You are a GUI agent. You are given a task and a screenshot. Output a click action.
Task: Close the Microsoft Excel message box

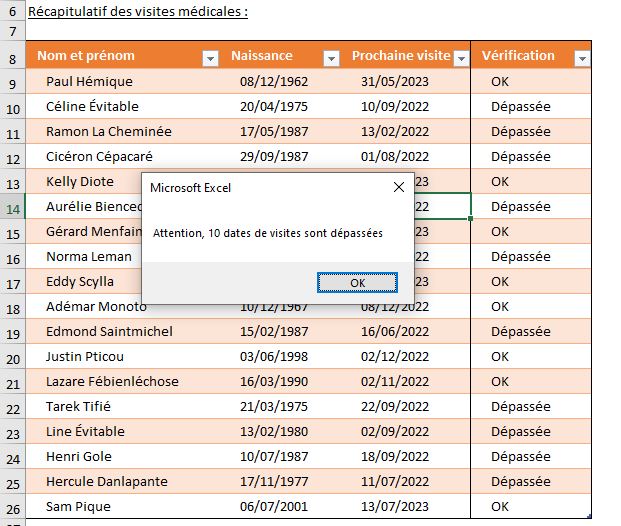click(x=399, y=187)
